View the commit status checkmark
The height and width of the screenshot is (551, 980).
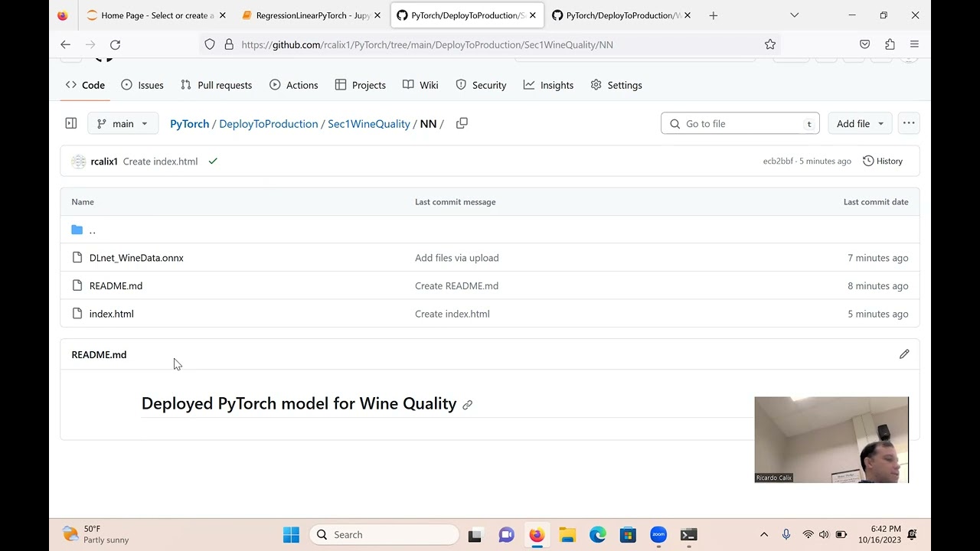213,161
